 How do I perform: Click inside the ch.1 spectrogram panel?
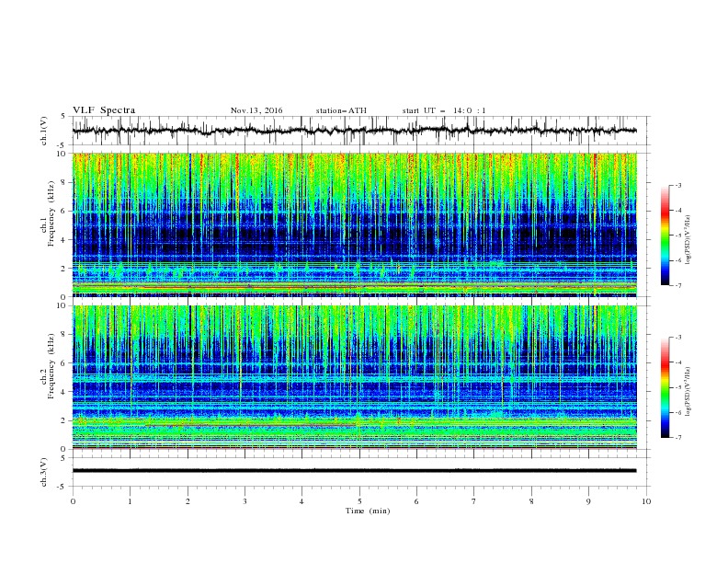[x=354, y=224]
